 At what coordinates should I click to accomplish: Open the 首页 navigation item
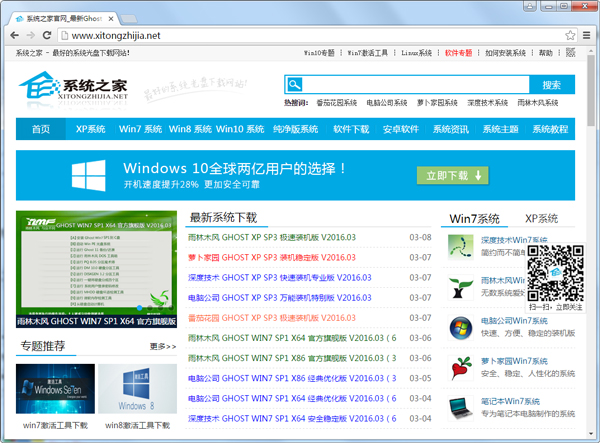(41, 129)
